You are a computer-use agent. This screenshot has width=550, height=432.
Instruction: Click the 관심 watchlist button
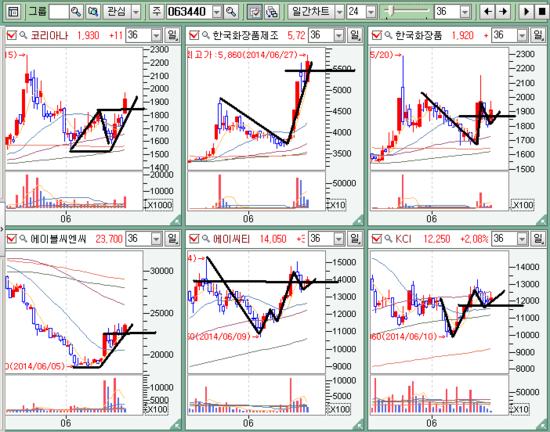117,12
